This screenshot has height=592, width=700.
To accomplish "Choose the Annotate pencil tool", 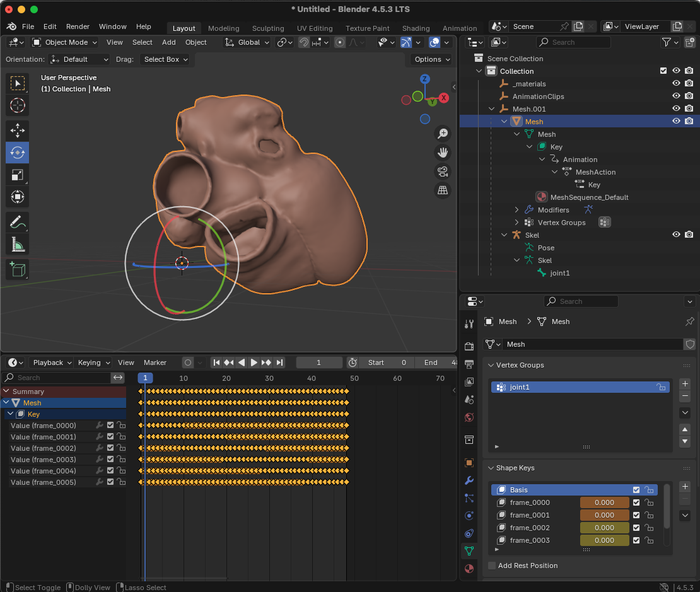I will tap(18, 222).
